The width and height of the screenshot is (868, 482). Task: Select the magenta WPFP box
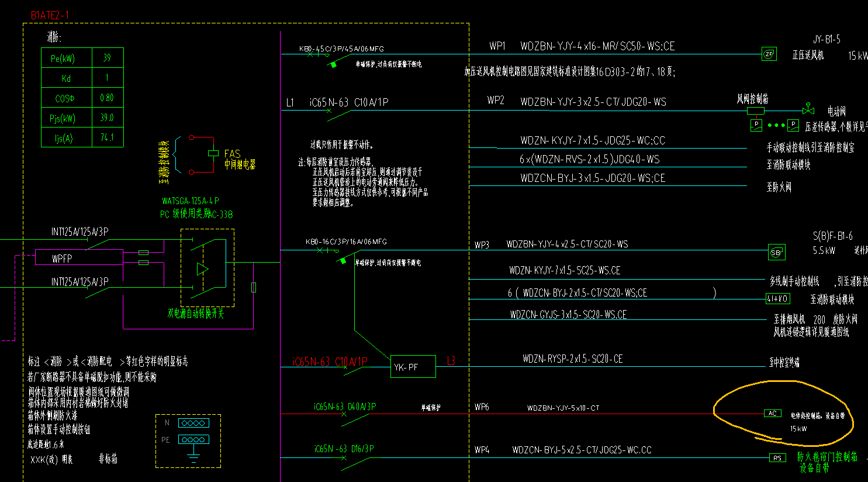tap(79, 258)
